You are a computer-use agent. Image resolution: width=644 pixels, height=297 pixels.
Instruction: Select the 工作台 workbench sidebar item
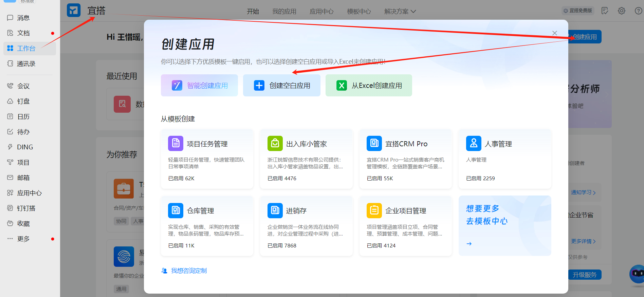tap(30, 48)
